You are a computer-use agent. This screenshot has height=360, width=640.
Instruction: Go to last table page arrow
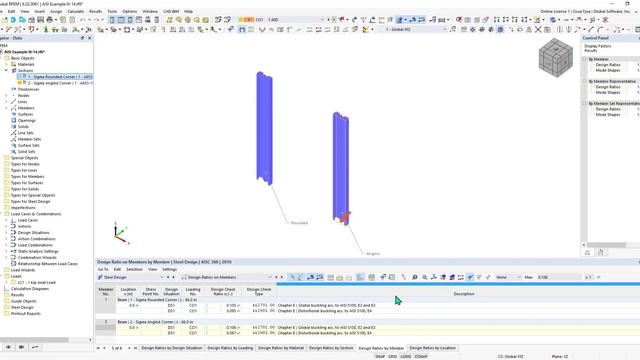click(x=136, y=348)
